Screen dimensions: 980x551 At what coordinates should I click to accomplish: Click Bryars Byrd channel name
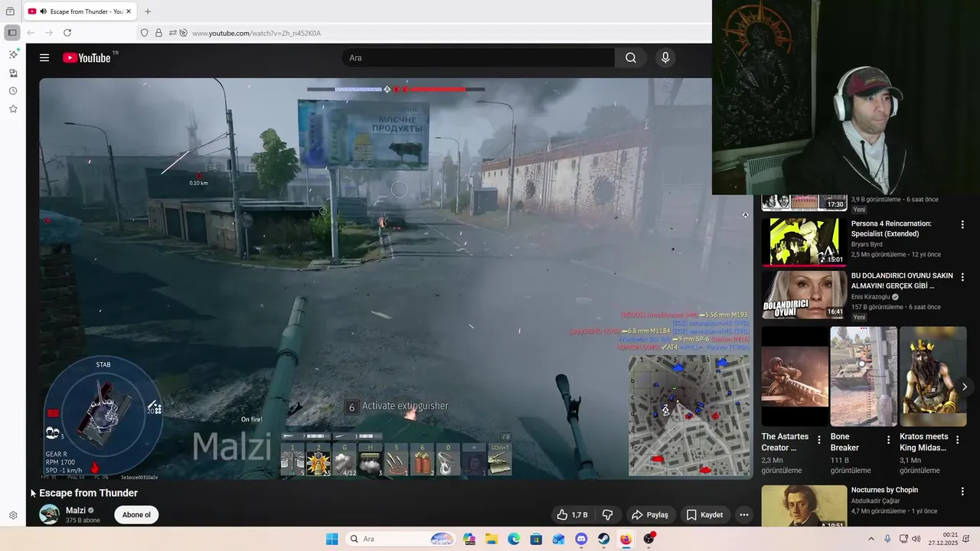point(867,244)
